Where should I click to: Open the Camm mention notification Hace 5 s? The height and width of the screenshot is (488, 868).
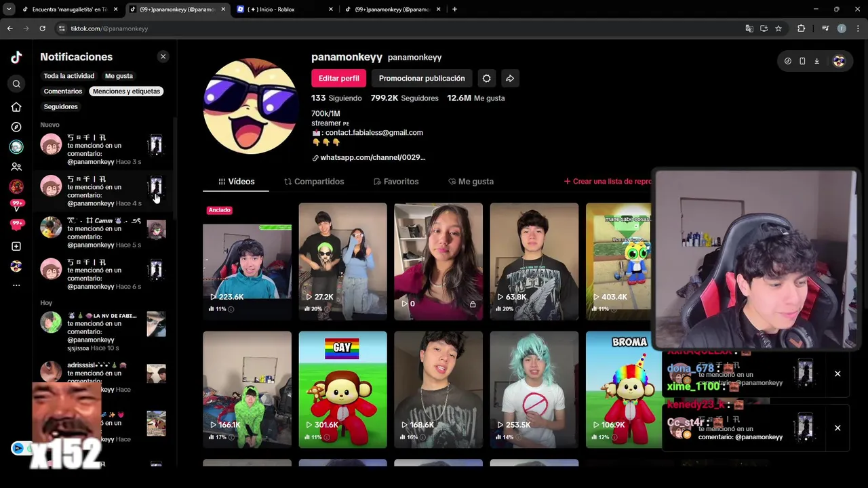103,232
